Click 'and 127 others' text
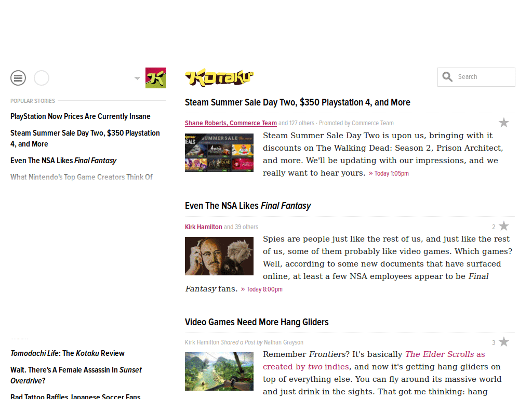Screen dimensions: 532x399 (297, 123)
